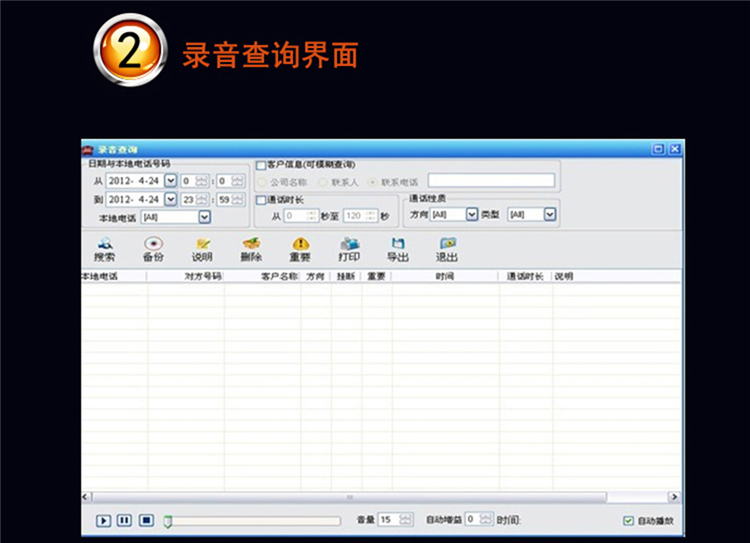Image resolution: width=750 pixels, height=543 pixels.
Task: Open the 类型 type dropdown
Action: (x=550, y=214)
